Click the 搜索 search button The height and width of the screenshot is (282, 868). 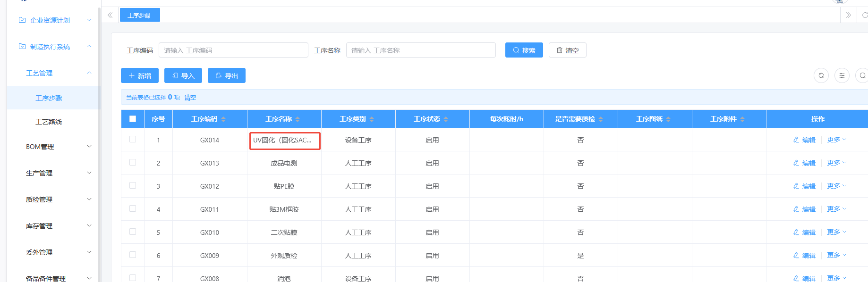(524, 50)
